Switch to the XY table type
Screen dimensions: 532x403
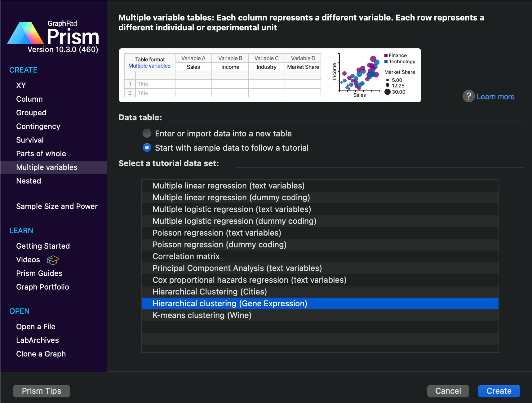[21, 86]
